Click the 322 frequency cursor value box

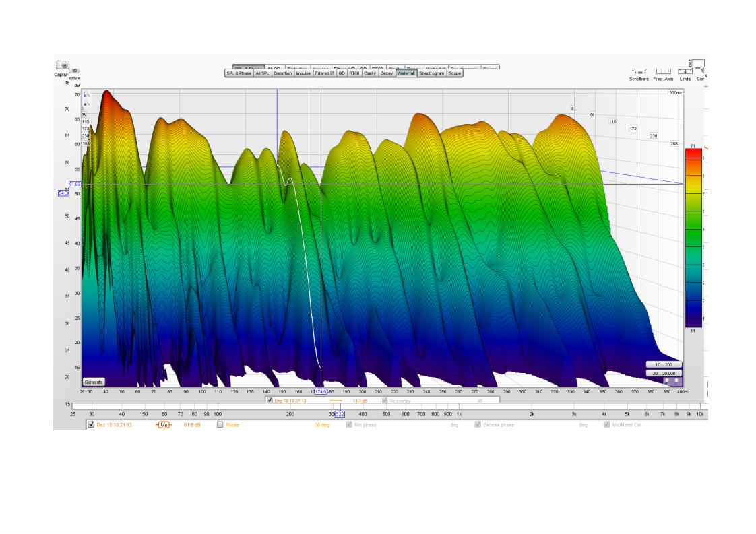coord(340,414)
